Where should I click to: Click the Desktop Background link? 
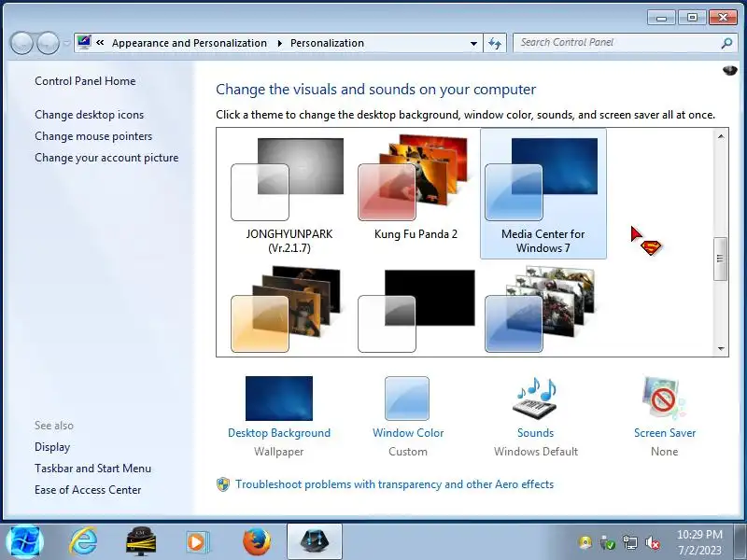(x=279, y=433)
